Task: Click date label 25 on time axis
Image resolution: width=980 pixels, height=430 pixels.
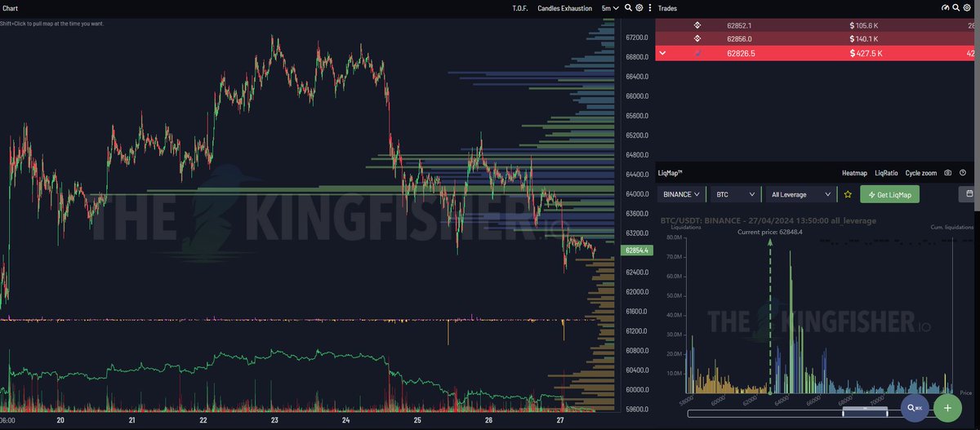Action: [x=417, y=421]
